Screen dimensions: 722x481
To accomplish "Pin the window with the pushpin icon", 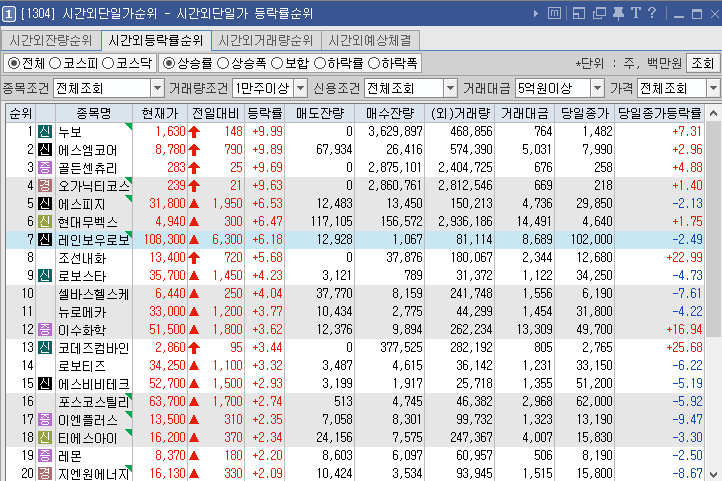I will [618, 13].
